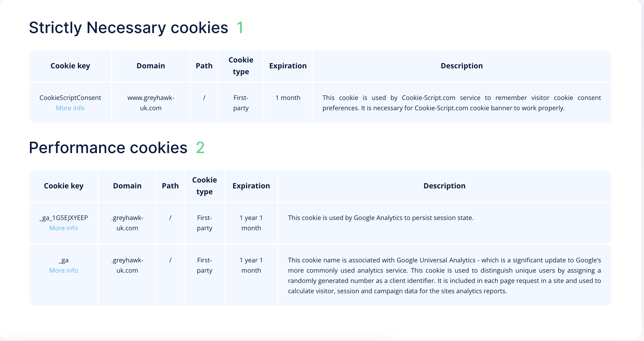Open More info link under _ga_1G5EJXYEEP

64,228
